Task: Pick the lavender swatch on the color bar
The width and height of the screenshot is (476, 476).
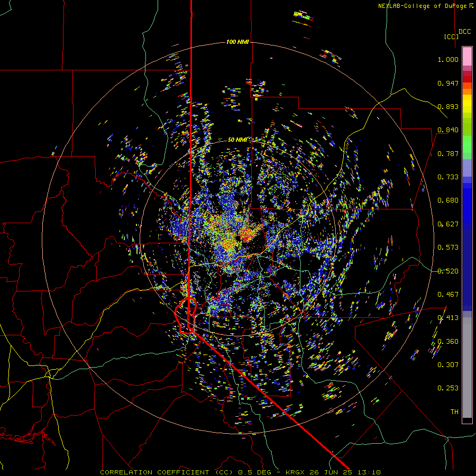Action: pyautogui.click(x=467, y=168)
